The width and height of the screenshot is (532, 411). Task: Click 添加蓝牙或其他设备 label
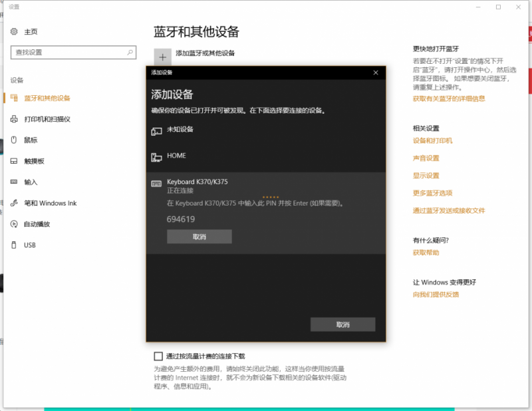tap(205, 53)
